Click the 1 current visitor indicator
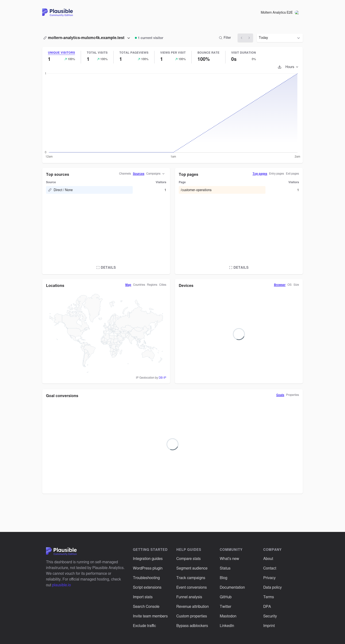345x644 pixels. [149, 38]
